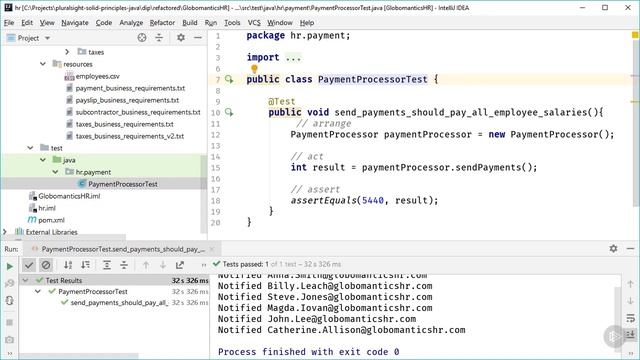Collapse the resources folder
The image size is (640, 360).
pyautogui.click(x=43, y=64)
